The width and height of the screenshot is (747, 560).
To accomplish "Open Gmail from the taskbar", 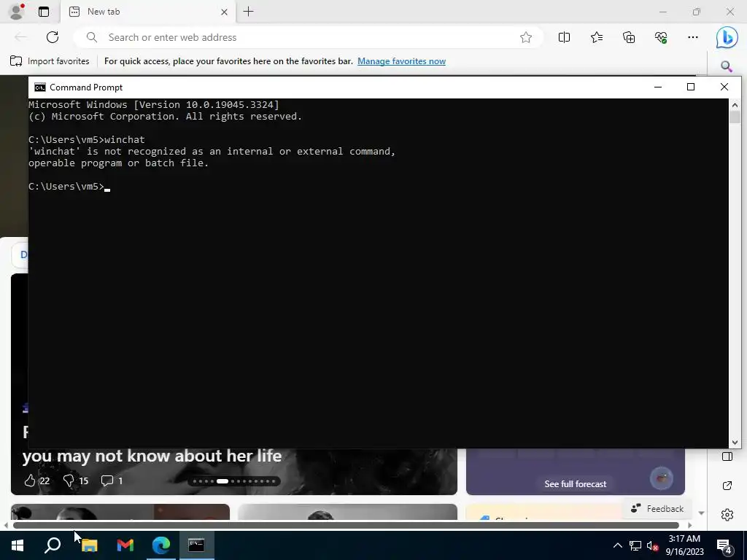I will point(125,545).
